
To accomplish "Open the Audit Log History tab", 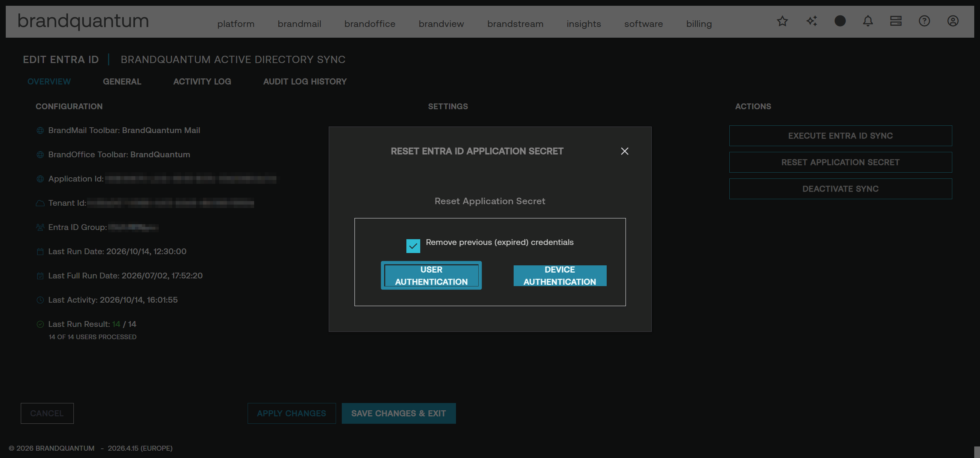I will click(x=305, y=82).
